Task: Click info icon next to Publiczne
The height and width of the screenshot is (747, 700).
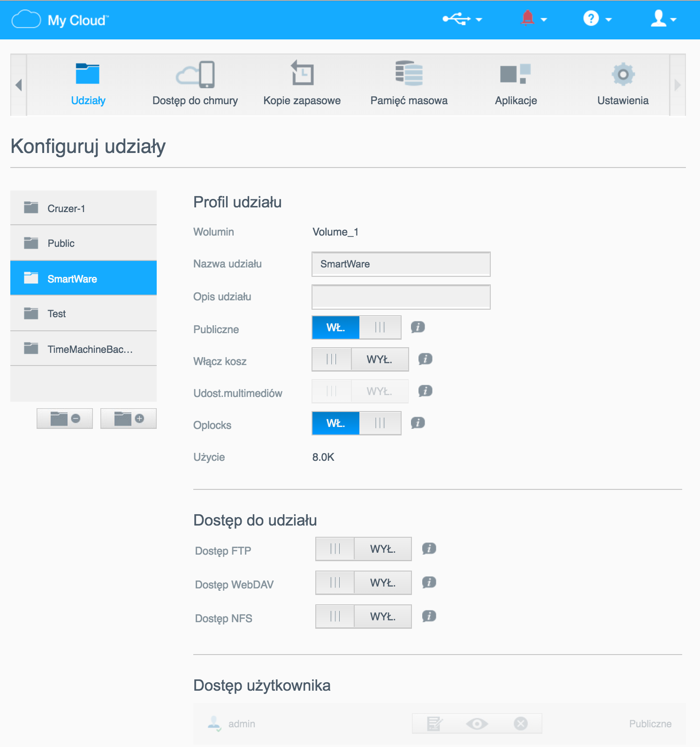Action: [418, 327]
